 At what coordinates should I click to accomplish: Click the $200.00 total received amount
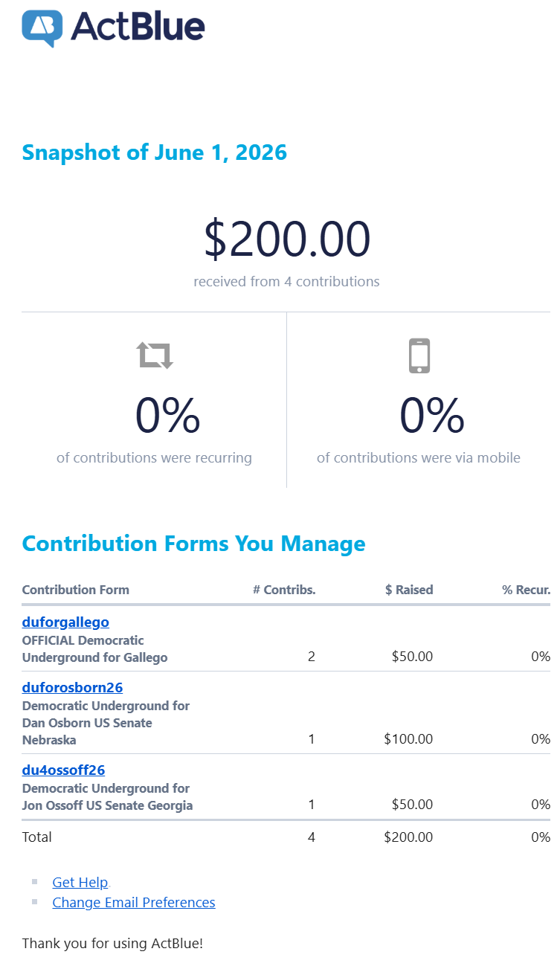287,239
